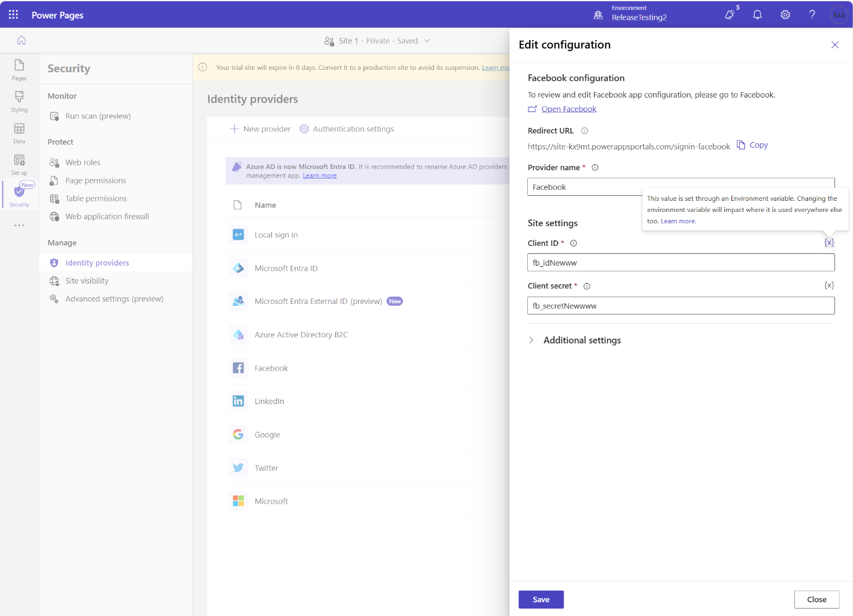The height and width of the screenshot is (616, 853).
Task: Open the app launcher waffle icon
Action: point(13,14)
